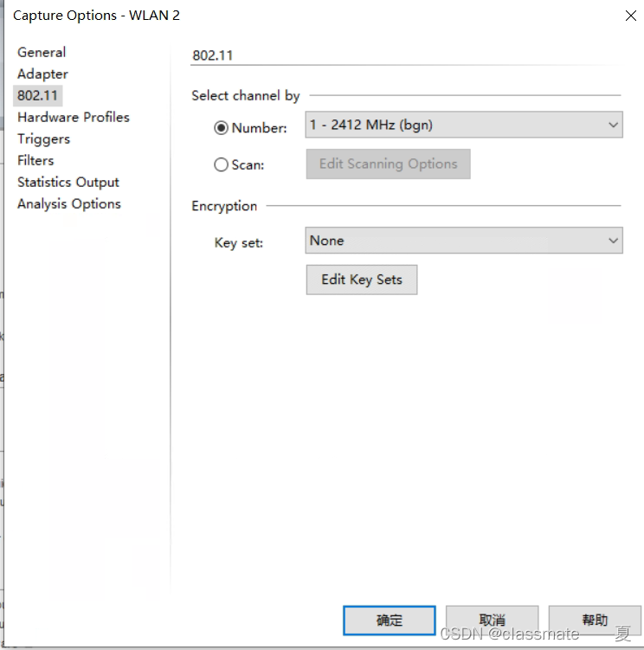This screenshot has height=650, width=644.
Task: Select the 802.11 sidebar item
Action: pyautogui.click(x=37, y=95)
